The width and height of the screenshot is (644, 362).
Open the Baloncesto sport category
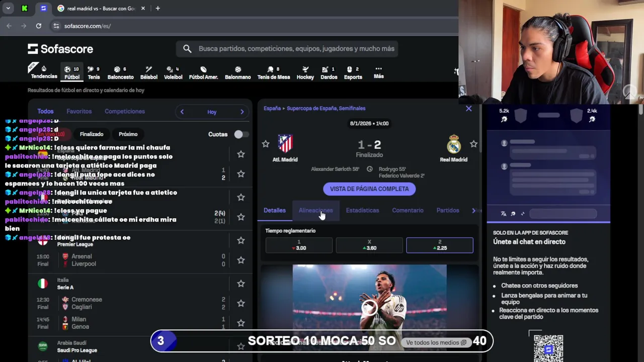click(121, 72)
